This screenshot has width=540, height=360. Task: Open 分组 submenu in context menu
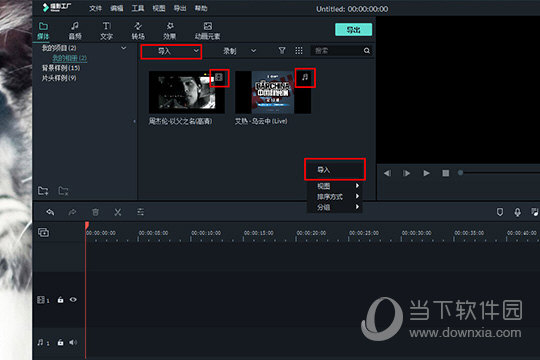coord(335,207)
